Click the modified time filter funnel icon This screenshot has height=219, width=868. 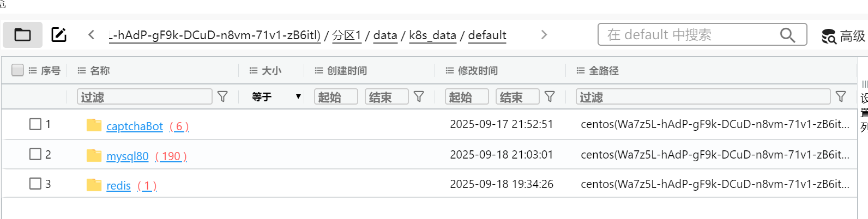pos(550,96)
